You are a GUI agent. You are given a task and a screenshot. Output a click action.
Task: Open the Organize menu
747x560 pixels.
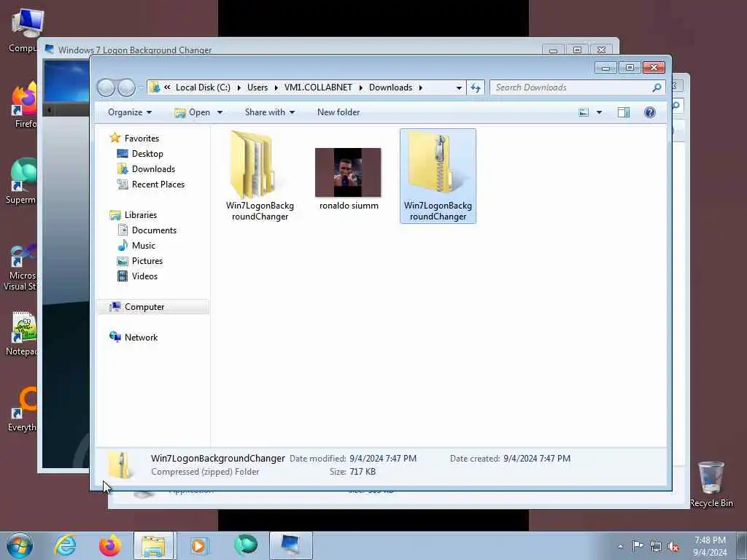(x=130, y=112)
